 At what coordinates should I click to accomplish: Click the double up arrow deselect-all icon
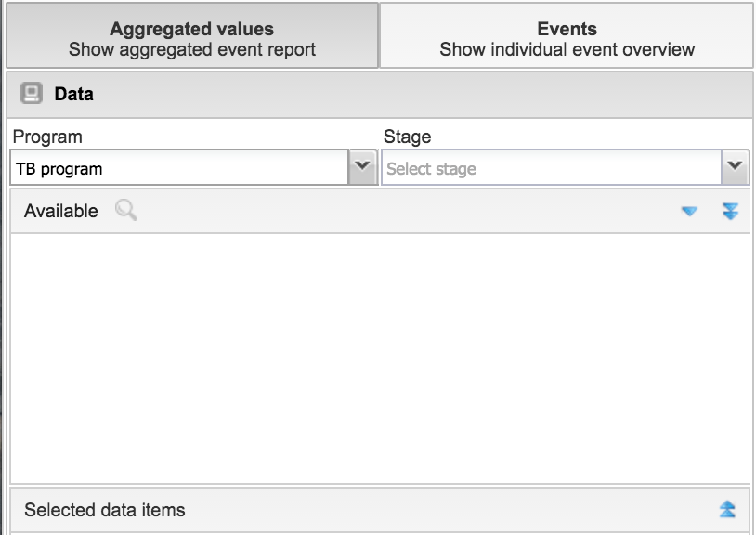tap(727, 509)
